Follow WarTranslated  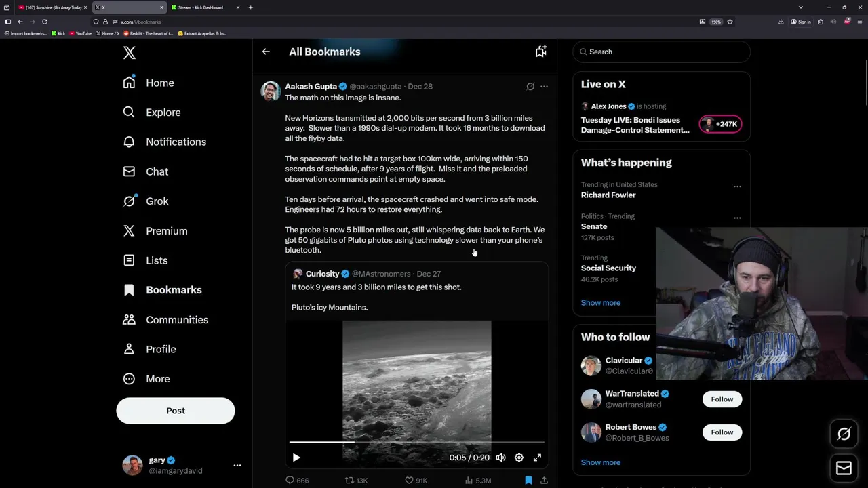point(722,399)
